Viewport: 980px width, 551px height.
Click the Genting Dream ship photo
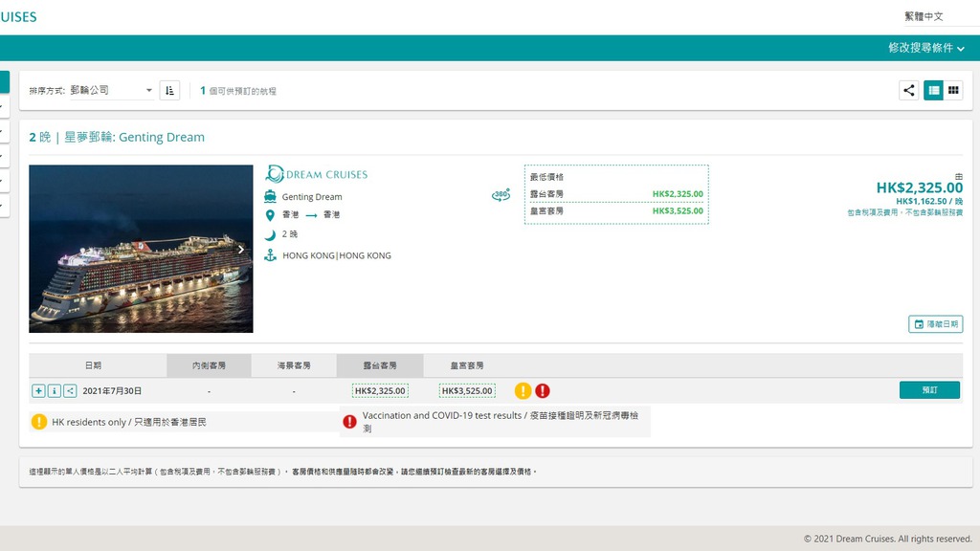[x=142, y=249]
